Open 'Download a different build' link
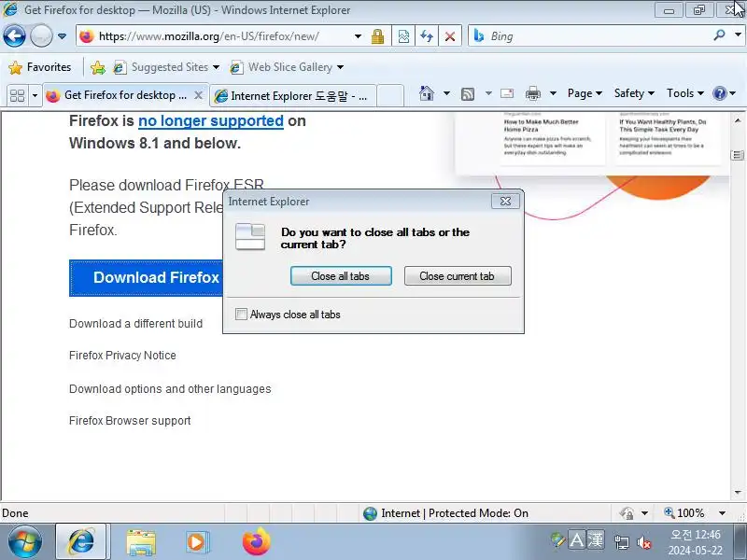 [x=135, y=324]
